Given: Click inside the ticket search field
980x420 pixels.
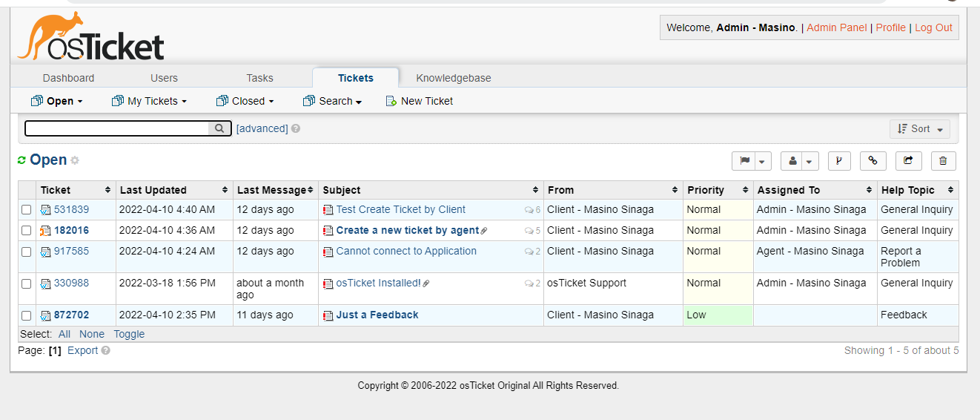Looking at the screenshot, I should coord(117,128).
